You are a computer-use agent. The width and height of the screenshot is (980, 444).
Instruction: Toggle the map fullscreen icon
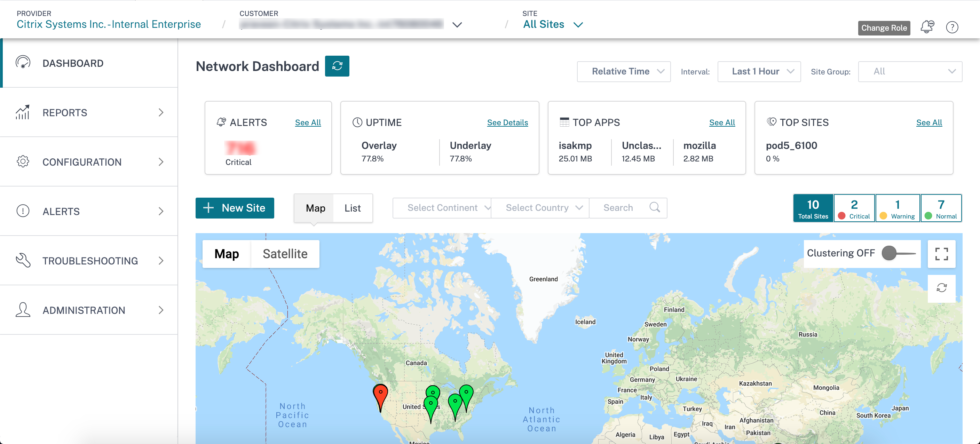click(x=941, y=254)
